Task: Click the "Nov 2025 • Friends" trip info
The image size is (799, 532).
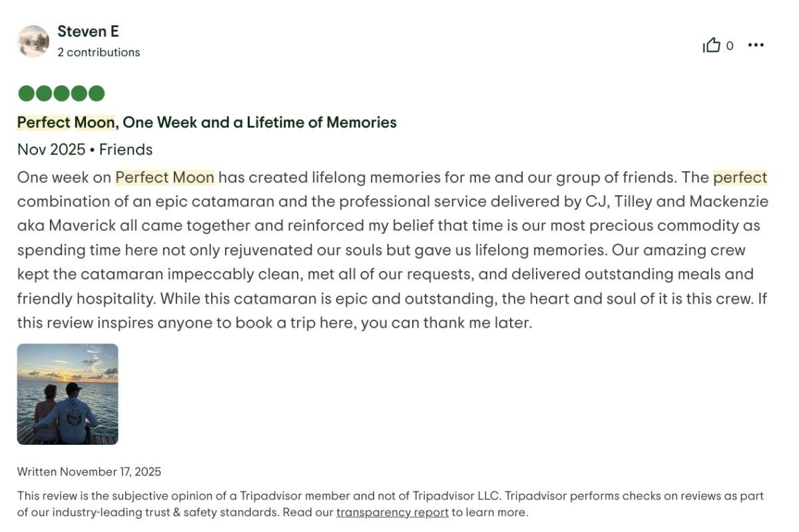Action: pyautogui.click(x=85, y=149)
